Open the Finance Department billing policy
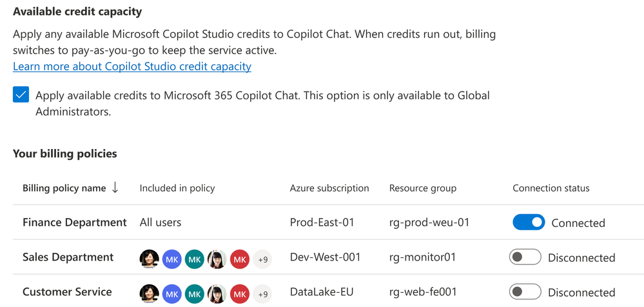Screen dimensions: 644x307 [75, 223]
